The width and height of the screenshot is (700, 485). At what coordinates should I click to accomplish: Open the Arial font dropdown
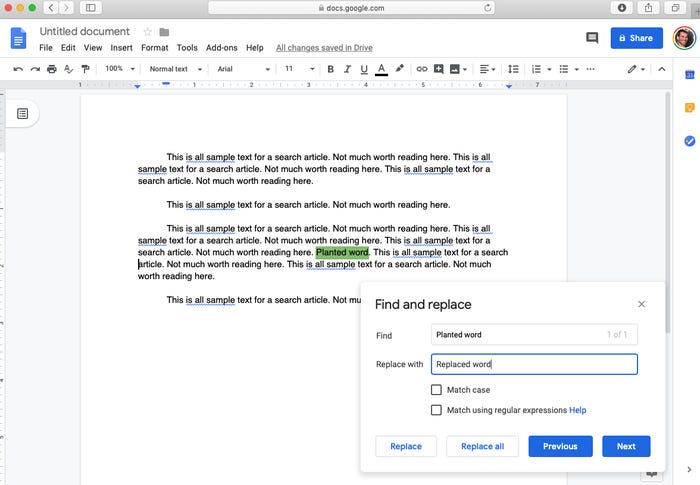[x=243, y=69]
